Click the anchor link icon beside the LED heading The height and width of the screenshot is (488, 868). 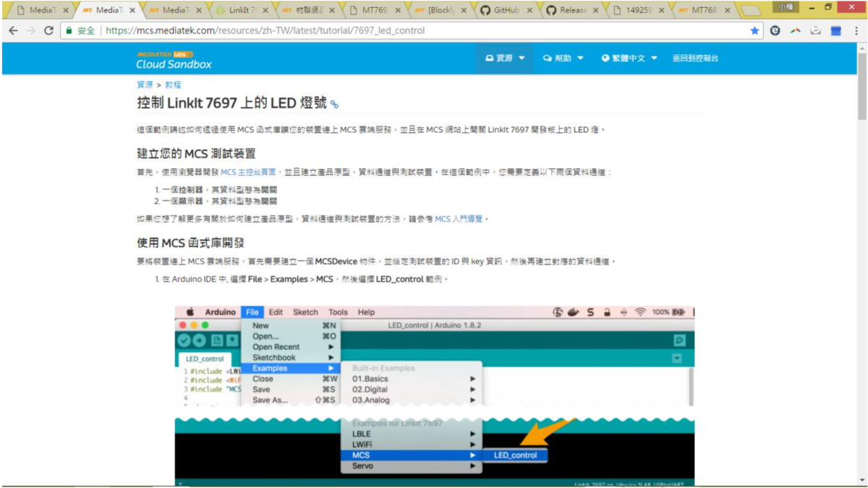pos(334,104)
